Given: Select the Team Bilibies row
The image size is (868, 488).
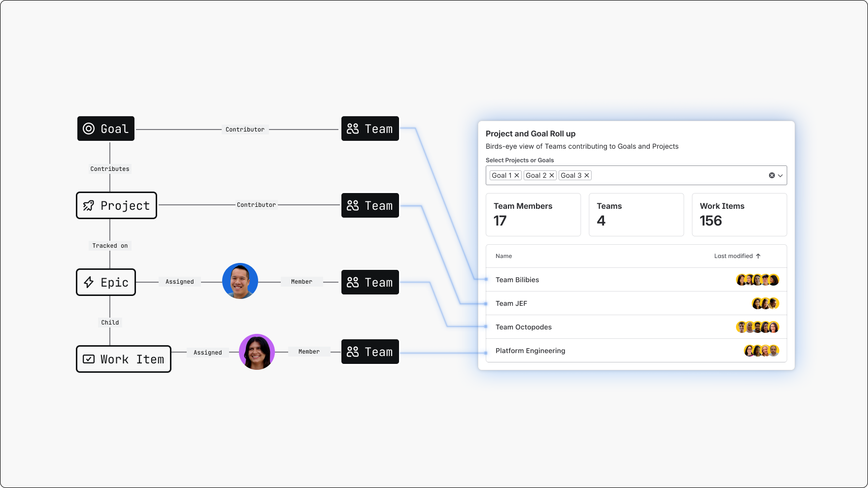Looking at the screenshot, I should click(591, 280).
